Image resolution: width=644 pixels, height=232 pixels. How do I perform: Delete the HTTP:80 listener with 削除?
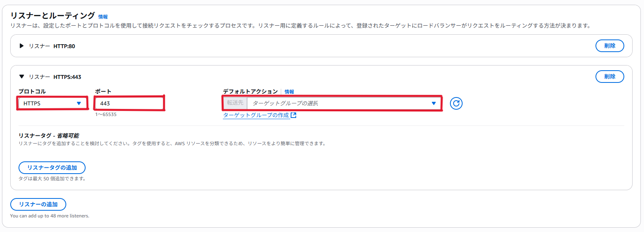pyautogui.click(x=610, y=46)
